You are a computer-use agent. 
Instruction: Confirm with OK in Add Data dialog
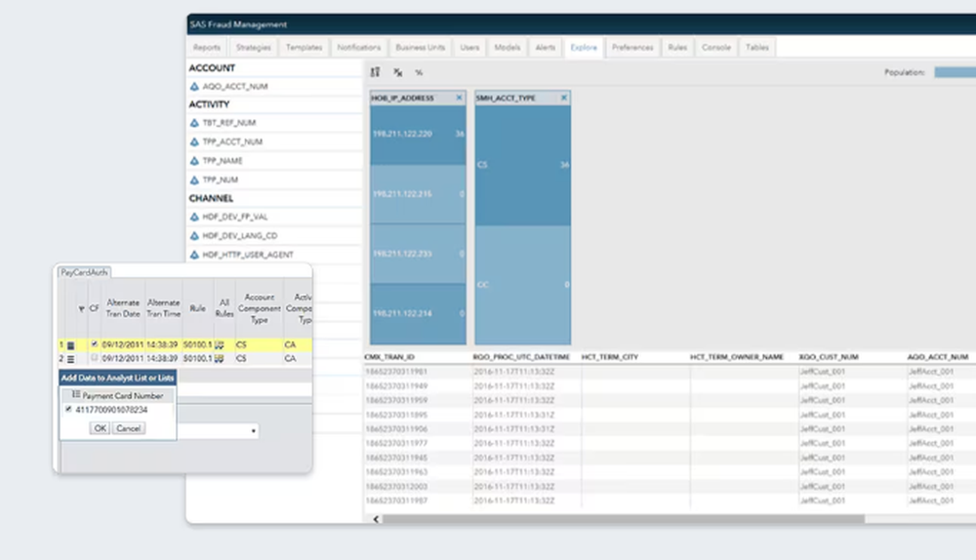(x=100, y=428)
